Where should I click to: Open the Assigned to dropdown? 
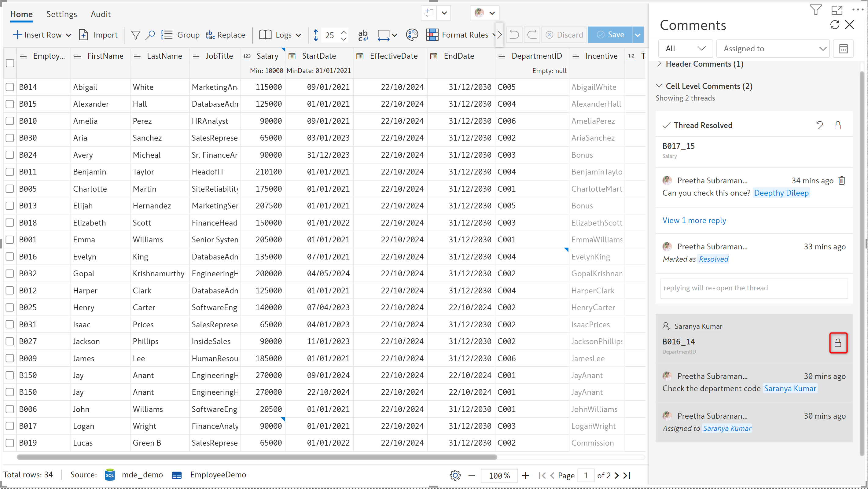coord(773,49)
